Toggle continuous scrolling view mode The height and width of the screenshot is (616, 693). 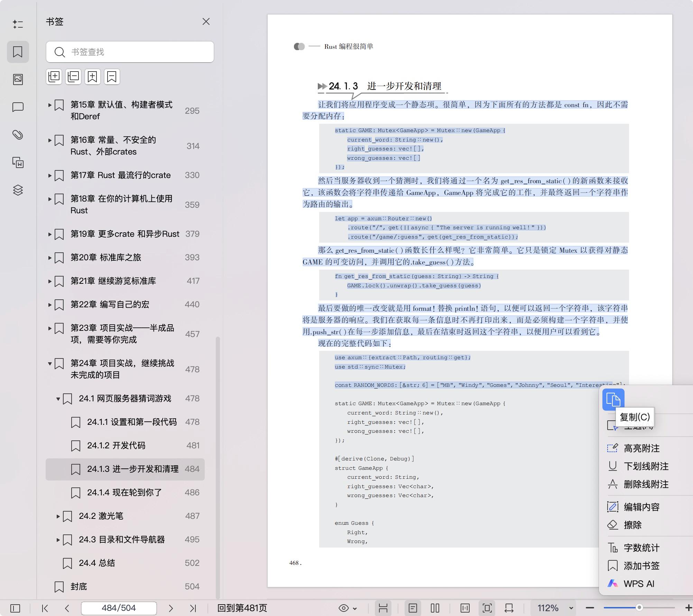(383, 608)
